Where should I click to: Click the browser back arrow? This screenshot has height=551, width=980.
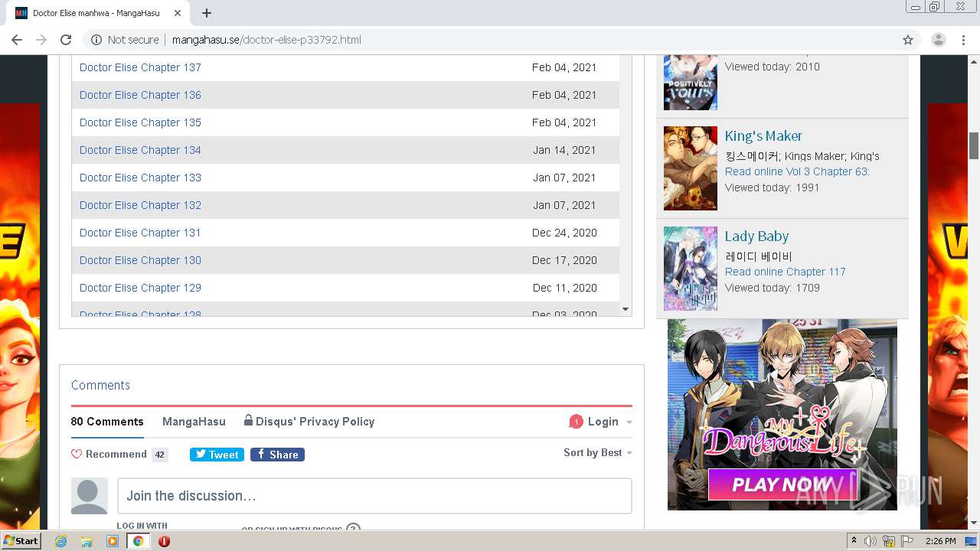click(17, 40)
